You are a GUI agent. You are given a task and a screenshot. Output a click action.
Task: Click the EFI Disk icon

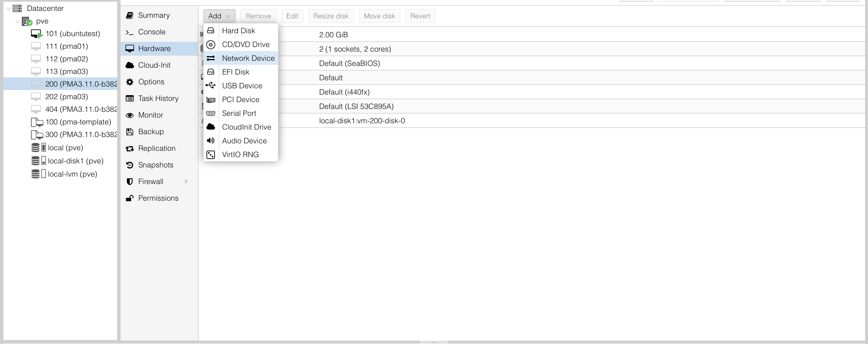[x=211, y=72]
